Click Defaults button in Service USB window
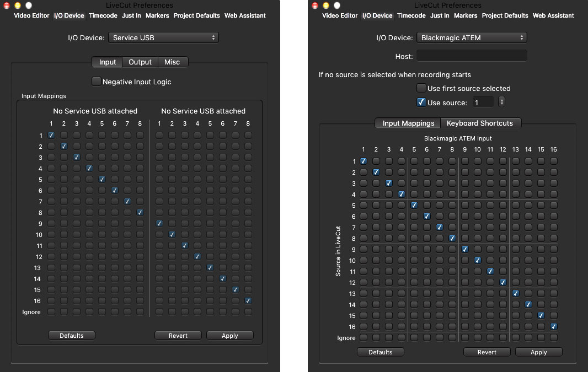The image size is (588, 372). (x=72, y=336)
